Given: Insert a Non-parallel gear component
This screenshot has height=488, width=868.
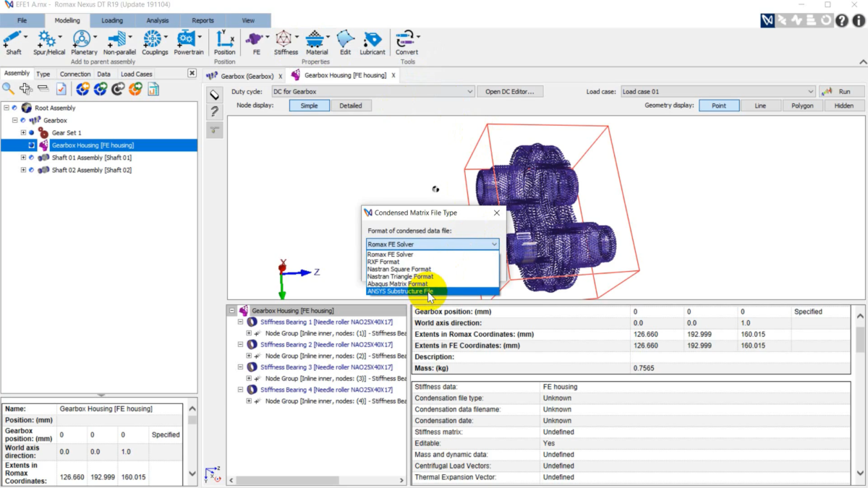Looking at the screenshot, I should tap(119, 43).
